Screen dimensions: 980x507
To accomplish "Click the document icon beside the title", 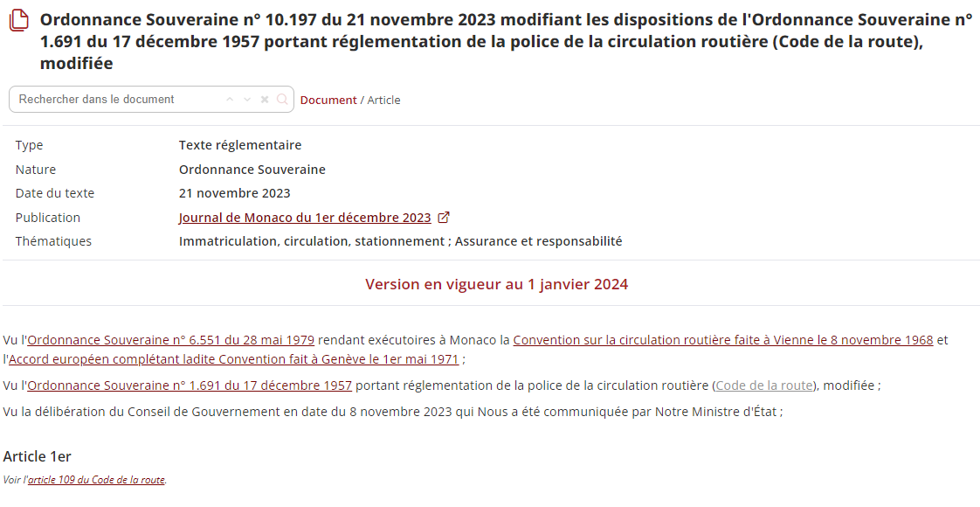I will 18,21.
